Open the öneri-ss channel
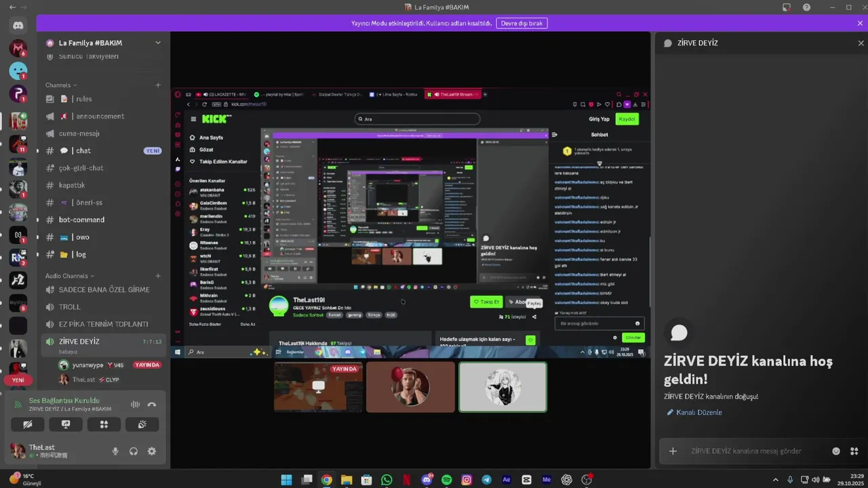The image size is (868, 488). click(x=103, y=203)
